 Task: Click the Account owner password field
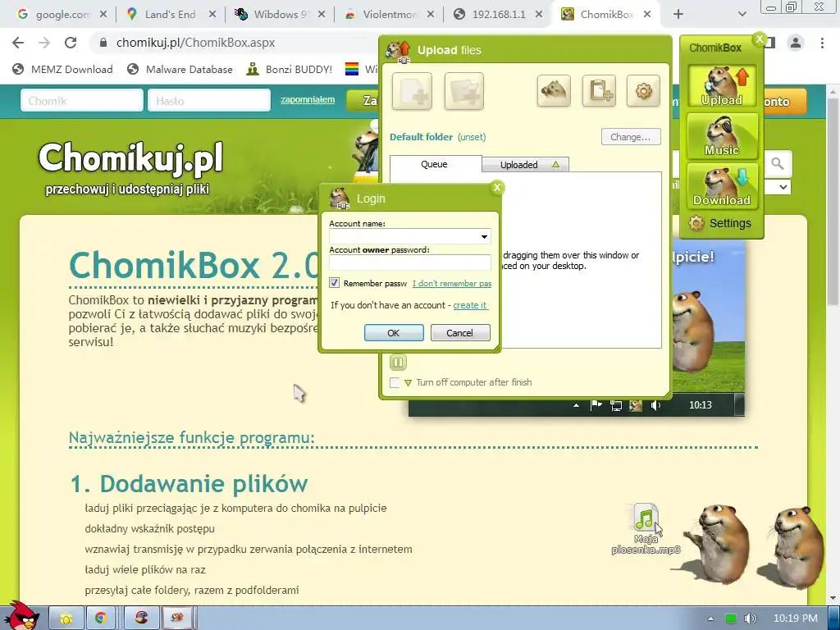click(410, 262)
